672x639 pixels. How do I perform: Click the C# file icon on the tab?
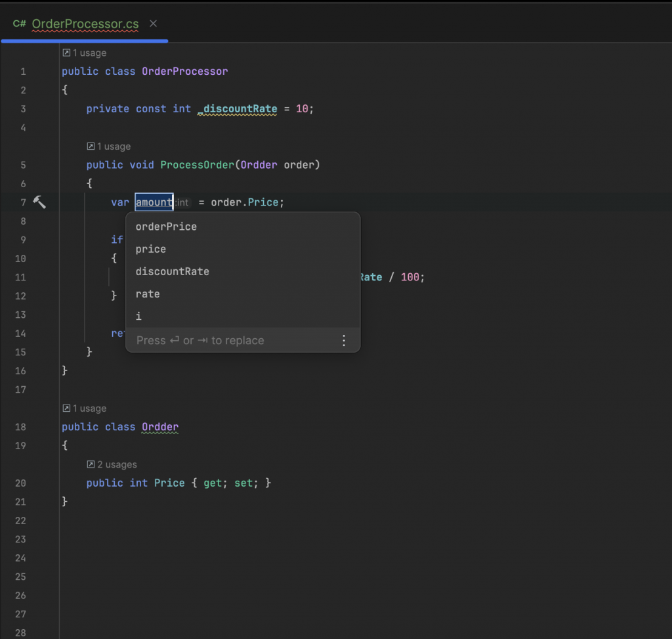tap(19, 24)
